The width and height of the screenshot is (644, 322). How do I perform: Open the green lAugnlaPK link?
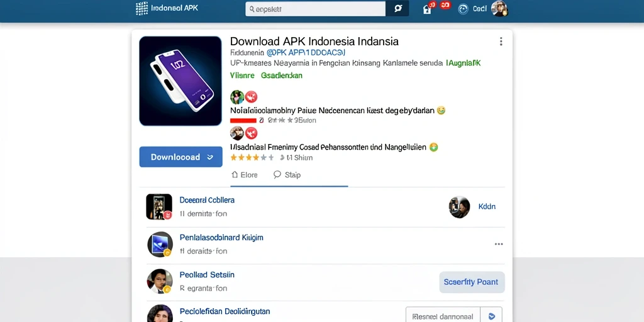pyautogui.click(x=463, y=64)
